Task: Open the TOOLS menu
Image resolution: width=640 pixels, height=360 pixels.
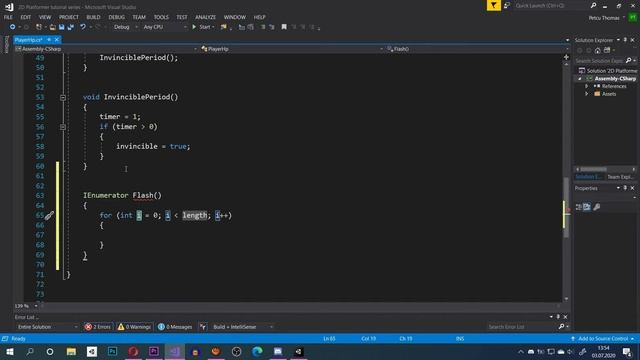Action: click(161, 17)
